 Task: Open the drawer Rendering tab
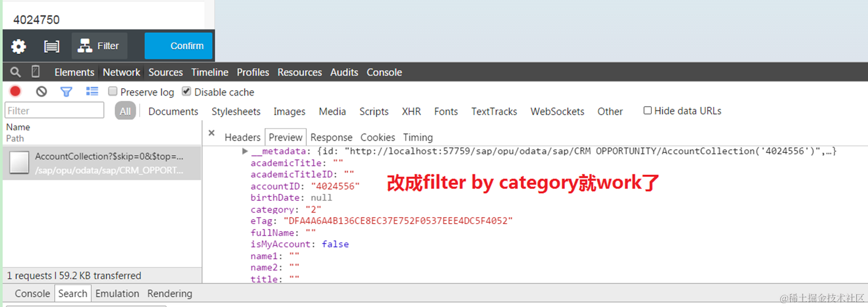coord(170,294)
